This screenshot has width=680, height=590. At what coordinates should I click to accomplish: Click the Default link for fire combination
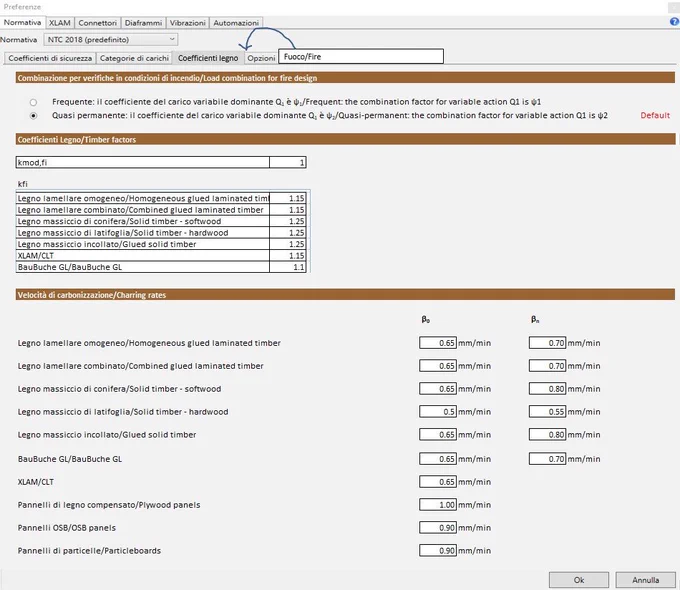(x=655, y=115)
